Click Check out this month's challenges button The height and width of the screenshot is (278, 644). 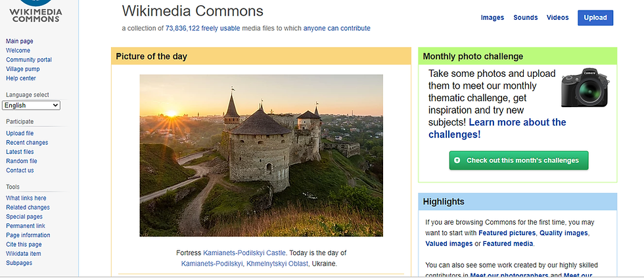click(x=518, y=160)
